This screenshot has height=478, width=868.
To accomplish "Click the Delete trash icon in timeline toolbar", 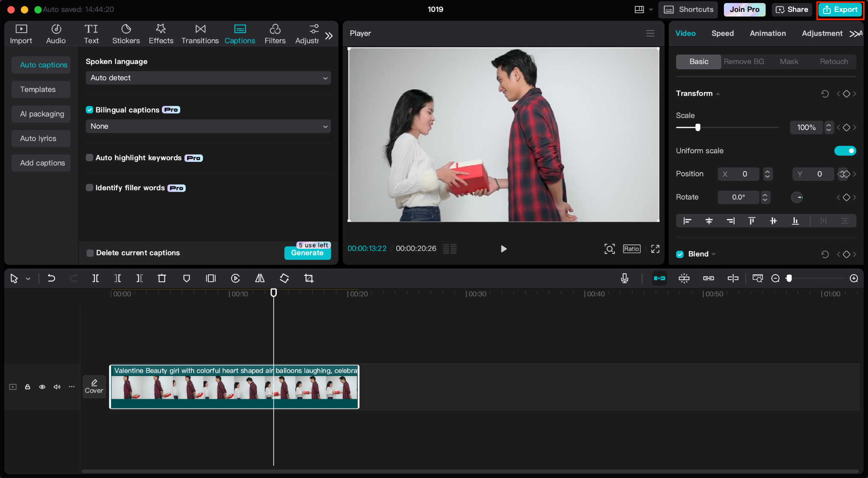I will point(162,278).
